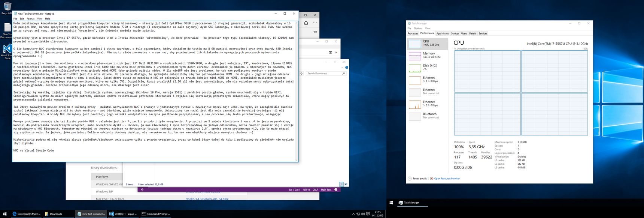Click the help icon in Downloads Explorer window
Viewport: 644px width, 218px height.
346,68
